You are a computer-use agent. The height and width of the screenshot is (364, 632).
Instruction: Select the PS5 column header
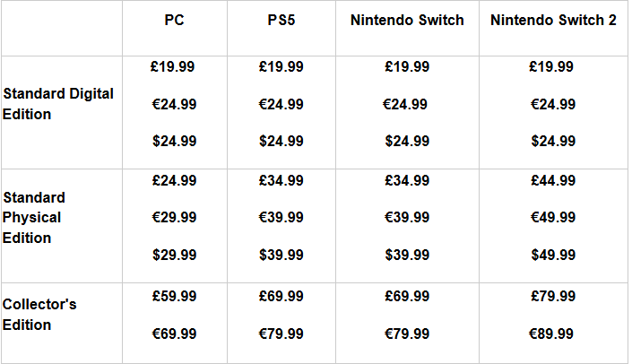pyautogui.click(x=281, y=20)
